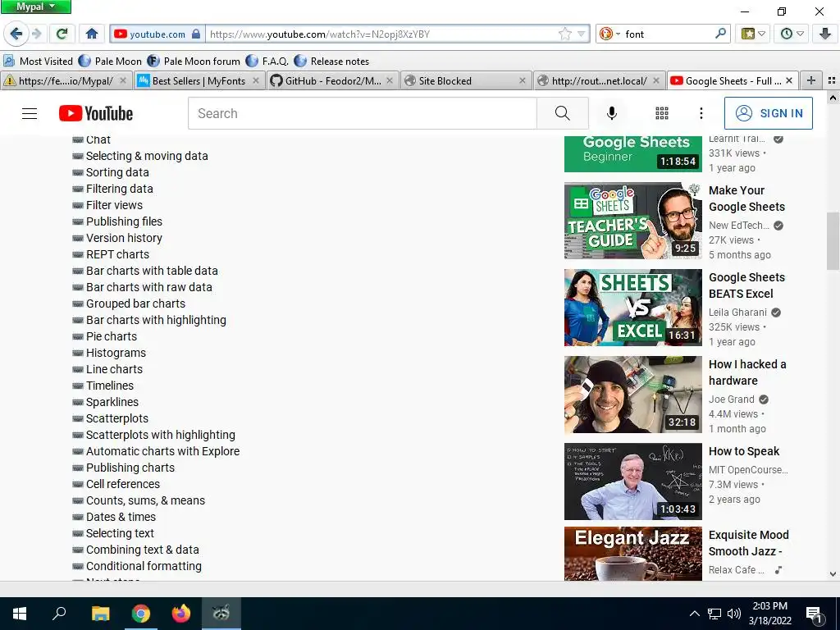Switch to the Best Sellers MyFonts tab
The height and width of the screenshot is (630, 840).
[199, 81]
